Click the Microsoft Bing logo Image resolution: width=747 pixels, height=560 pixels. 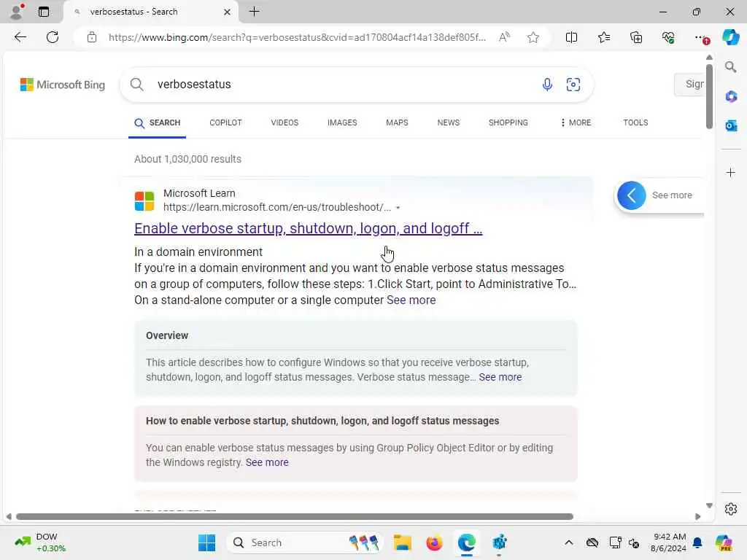pos(63,85)
